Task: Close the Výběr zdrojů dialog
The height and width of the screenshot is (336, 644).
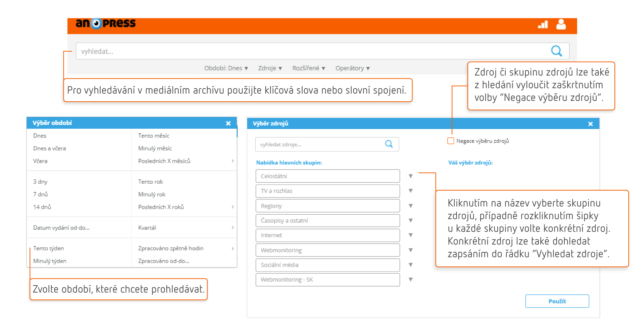Action: coord(590,124)
